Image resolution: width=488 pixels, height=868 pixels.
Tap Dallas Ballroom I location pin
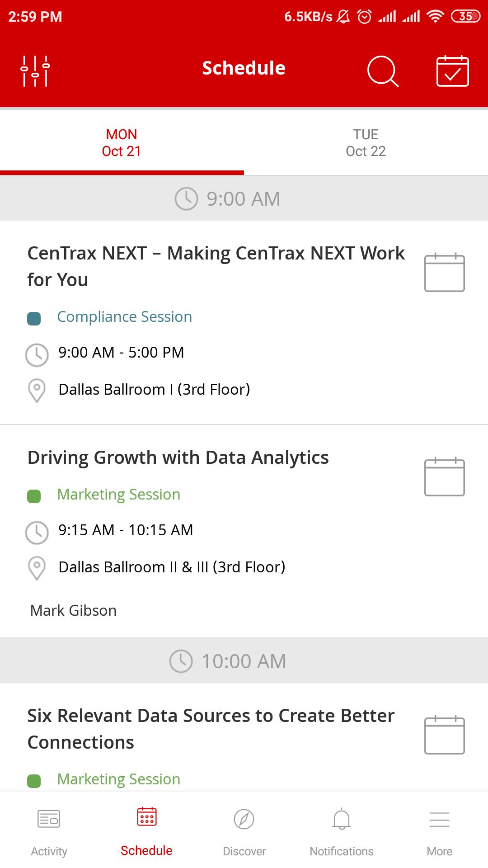(37, 390)
